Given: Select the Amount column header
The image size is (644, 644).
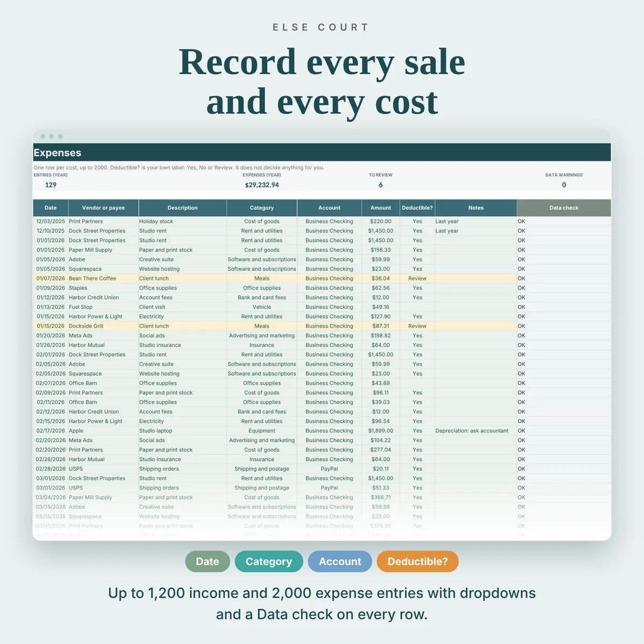Looking at the screenshot, I should coord(380,208).
